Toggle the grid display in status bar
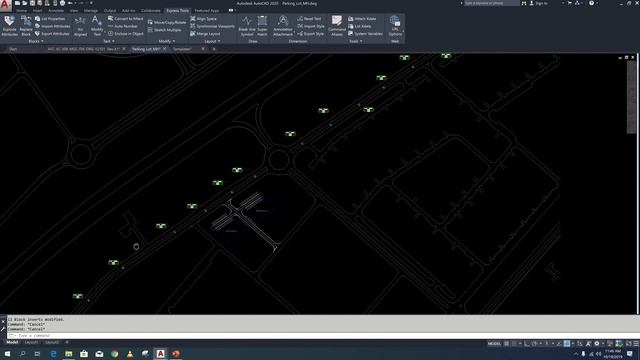Image resolution: width=640 pixels, height=360 pixels. tap(507, 344)
